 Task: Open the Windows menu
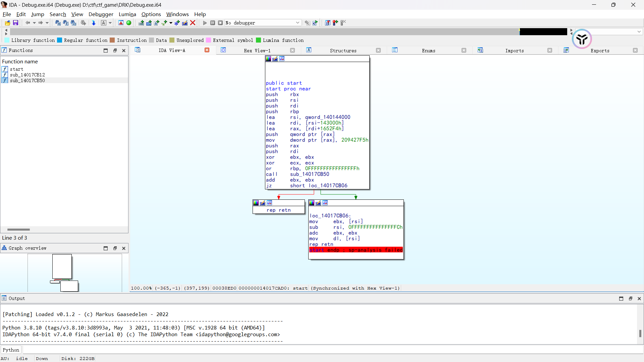(177, 14)
